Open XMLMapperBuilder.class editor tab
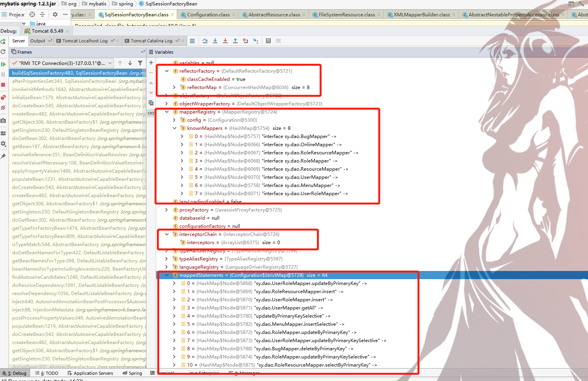The height and width of the screenshot is (381, 588). coord(421,15)
